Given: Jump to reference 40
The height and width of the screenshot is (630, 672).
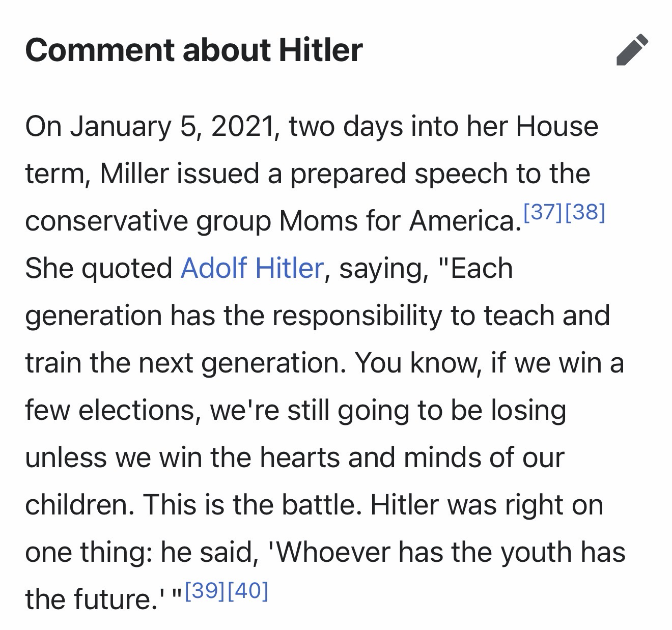Looking at the screenshot, I should [x=248, y=590].
